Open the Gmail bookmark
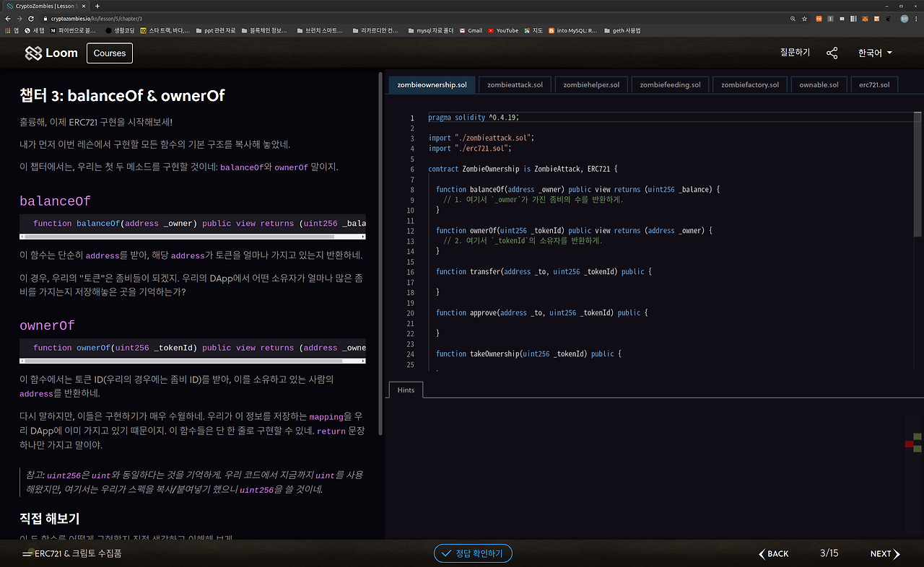The image size is (924, 567). coord(470,30)
